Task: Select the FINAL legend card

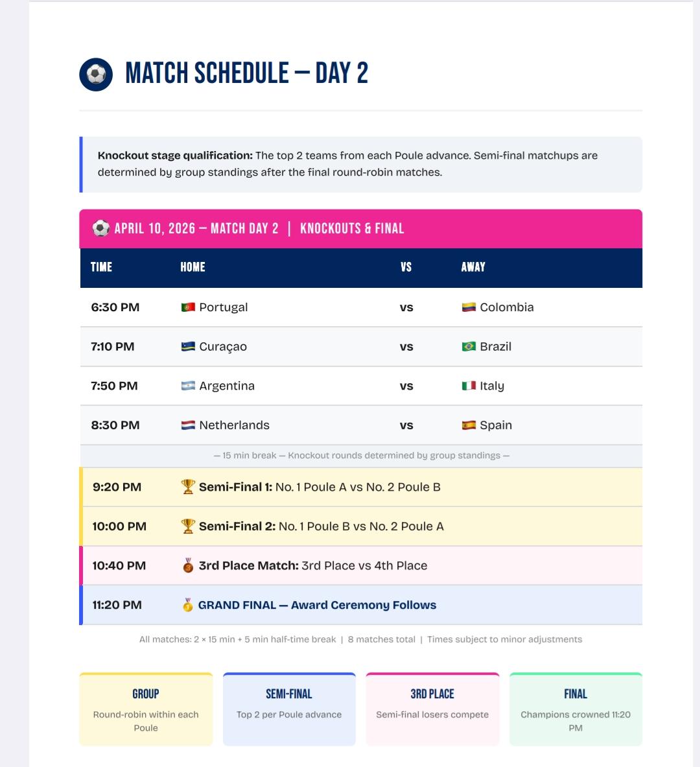Action: click(576, 709)
